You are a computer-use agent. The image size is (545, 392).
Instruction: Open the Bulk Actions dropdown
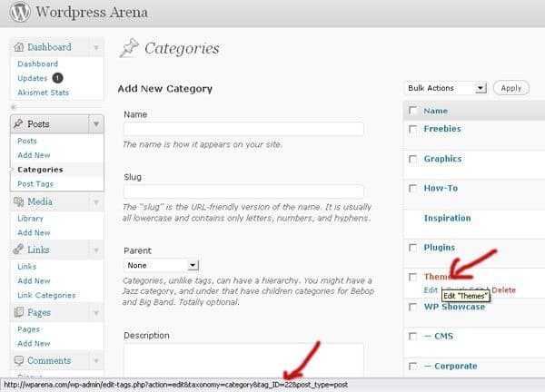click(446, 88)
